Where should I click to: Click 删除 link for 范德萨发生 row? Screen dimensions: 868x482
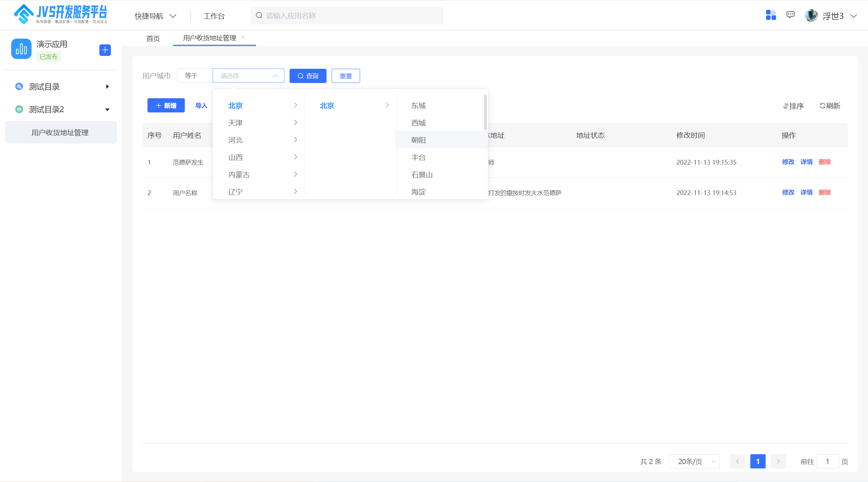[825, 162]
